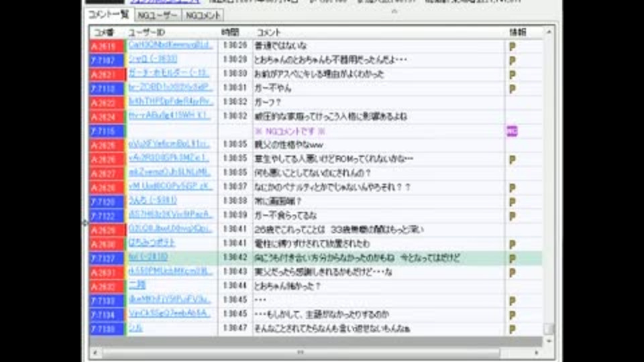Click P icon for もしかして、主語が comment
This screenshot has width=644, height=362.
pos(512,315)
